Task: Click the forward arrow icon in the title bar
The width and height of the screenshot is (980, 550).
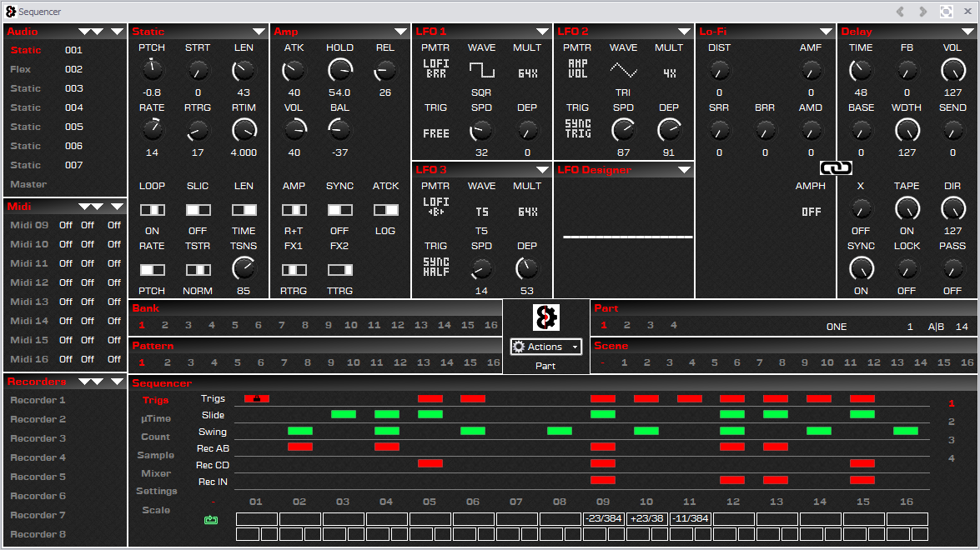Action: (923, 12)
